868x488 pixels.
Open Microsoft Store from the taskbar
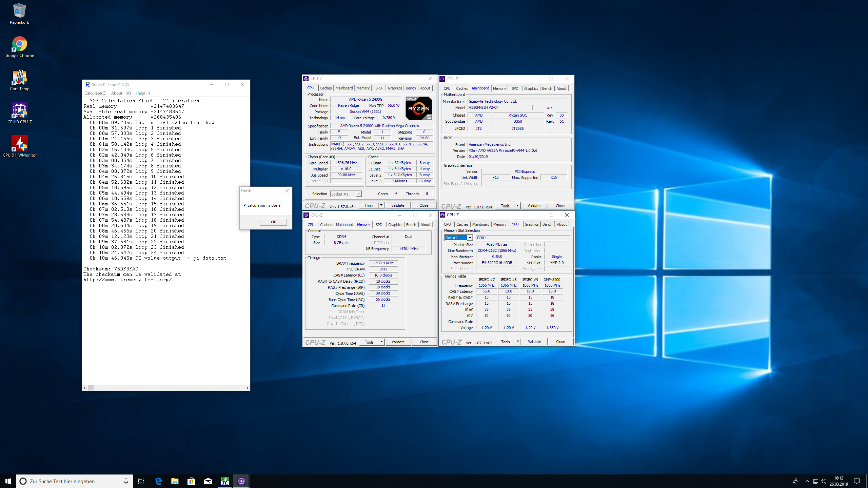(191, 481)
